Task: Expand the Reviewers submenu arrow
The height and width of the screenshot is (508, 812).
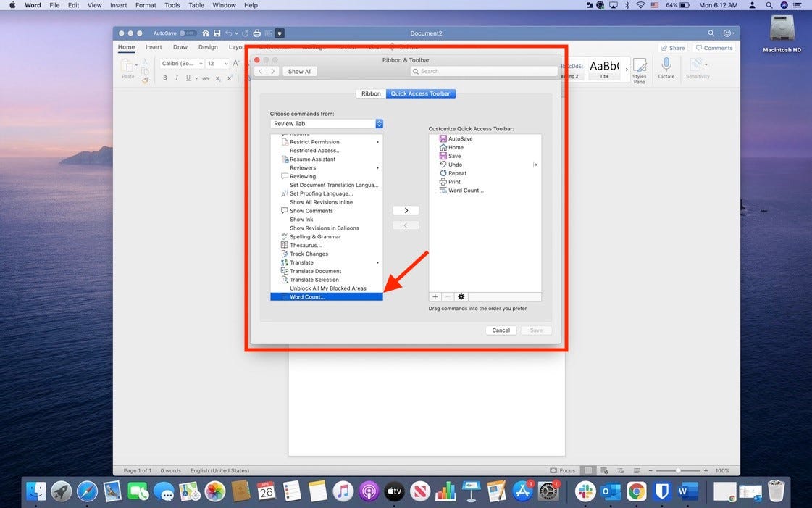Action: pyautogui.click(x=377, y=168)
